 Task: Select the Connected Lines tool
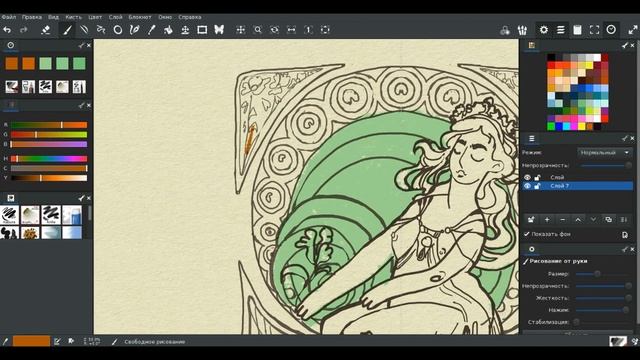tap(101, 30)
